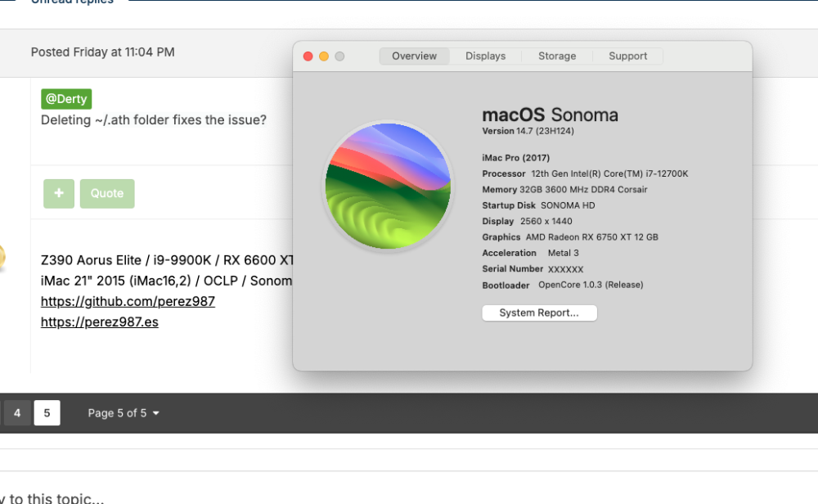Click the Z390 Aorus Elite signature line
The width and height of the screenshot is (818, 504).
(x=167, y=260)
